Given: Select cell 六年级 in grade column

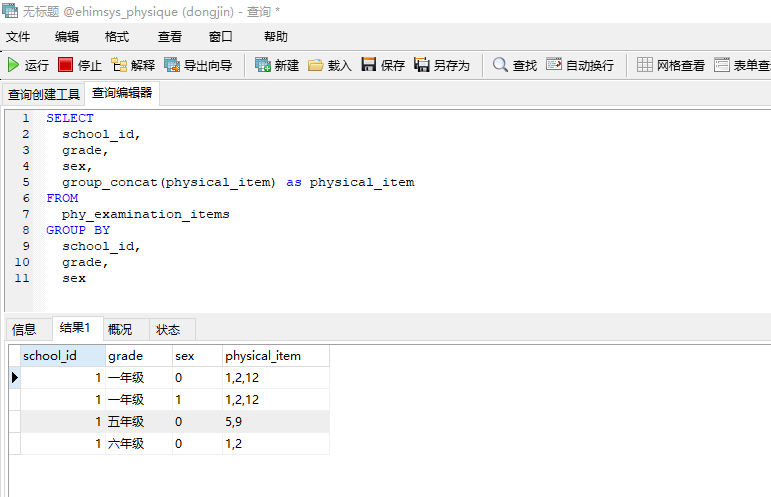Looking at the screenshot, I should tap(139, 444).
